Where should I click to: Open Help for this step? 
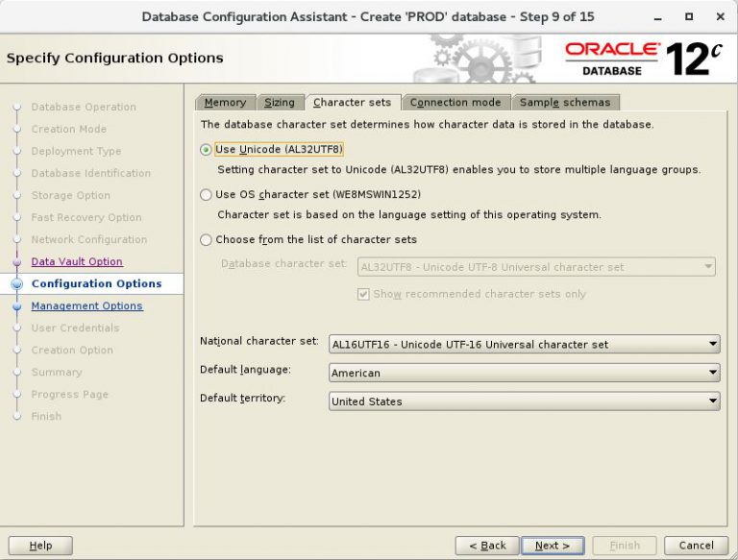(40, 546)
